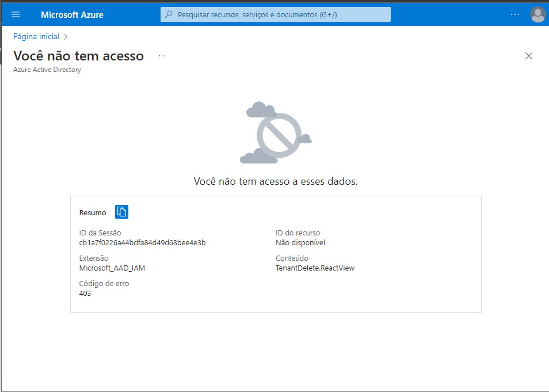Click the Azure Active Directory subtitle
Viewport: 549px width, 392px height.
pyautogui.click(x=47, y=70)
